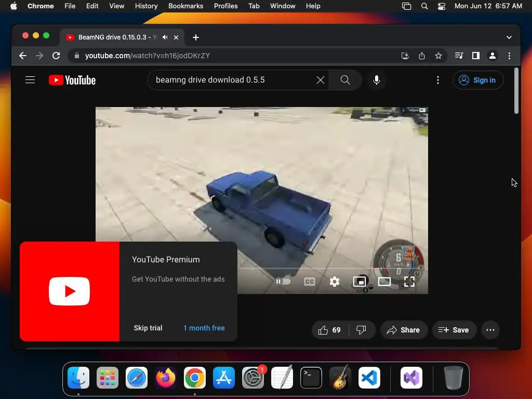Accept the 1 month free offer
The image size is (532, 399).
[x=204, y=328]
